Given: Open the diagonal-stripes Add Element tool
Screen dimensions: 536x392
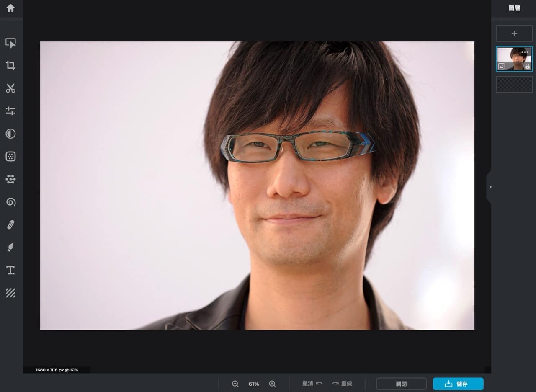Looking at the screenshot, I should [x=10, y=293].
